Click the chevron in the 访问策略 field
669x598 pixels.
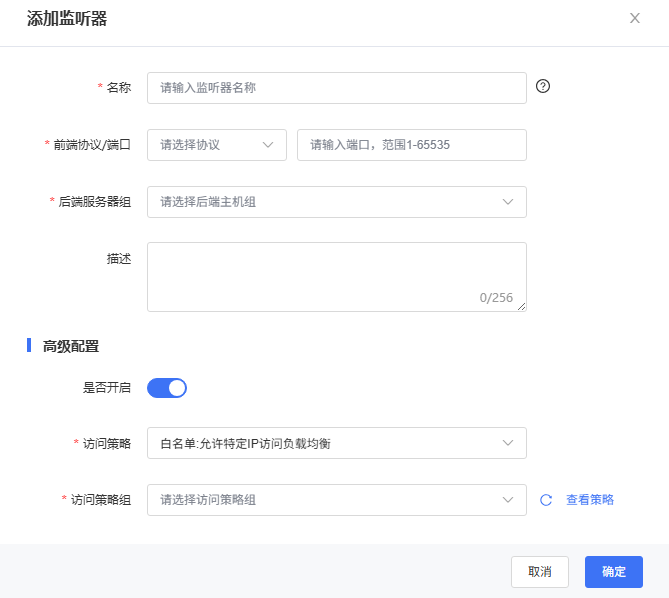(508, 443)
